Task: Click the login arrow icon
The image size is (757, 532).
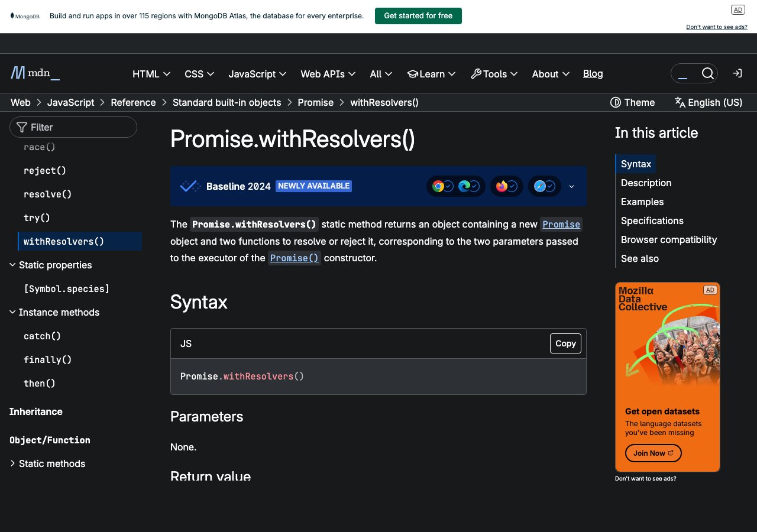Action: click(x=737, y=73)
